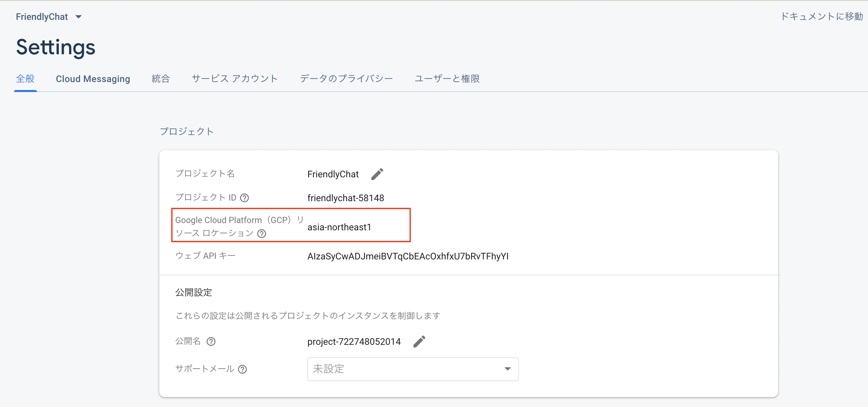Click the プロジェクト名 label
This screenshot has width=868, height=407.
pyautogui.click(x=205, y=173)
